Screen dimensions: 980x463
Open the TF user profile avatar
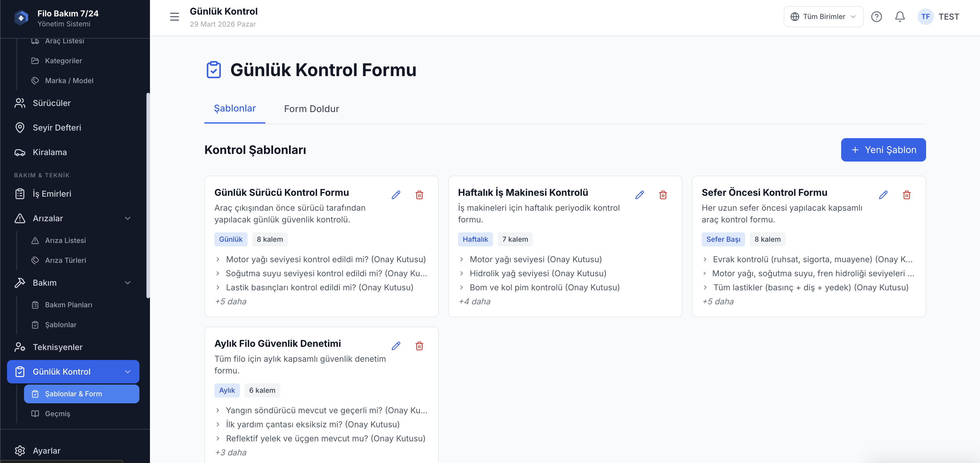tap(925, 17)
